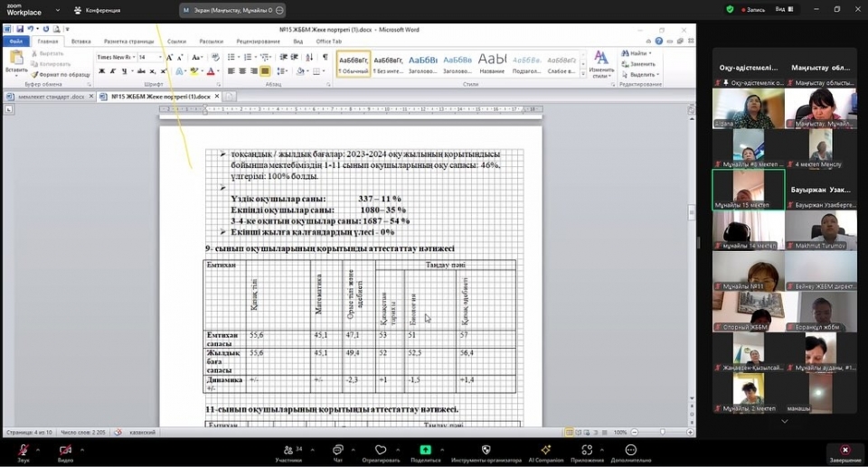Toggle show paragraph marks (¶)

coord(325,57)
